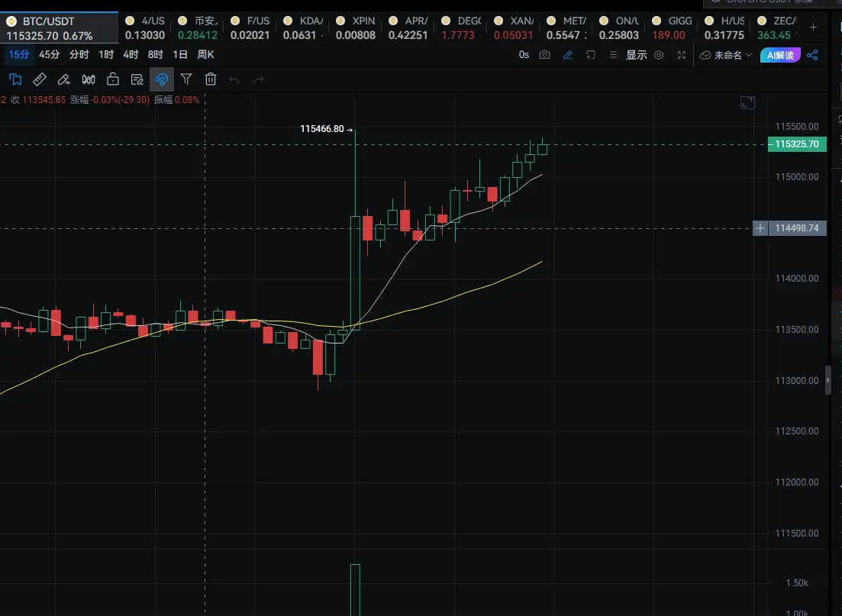
Task: Open the APR symbol tab
Action: 408,28
